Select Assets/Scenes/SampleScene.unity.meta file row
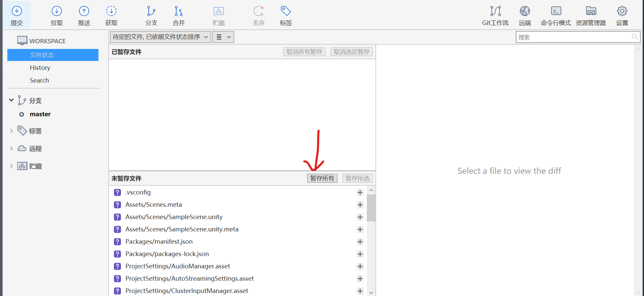The width and height of the screenshot is (644, 296). pos(238,229)
